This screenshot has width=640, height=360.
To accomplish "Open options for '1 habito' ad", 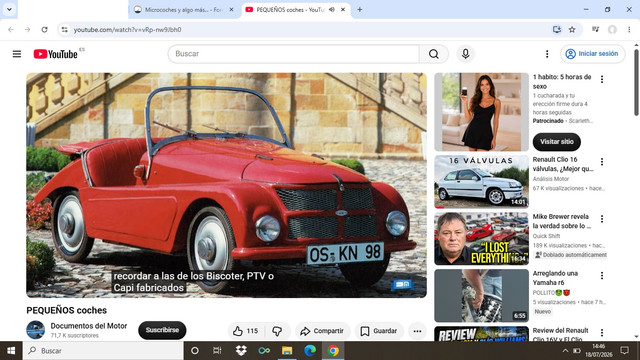I will tap(602, 80).
